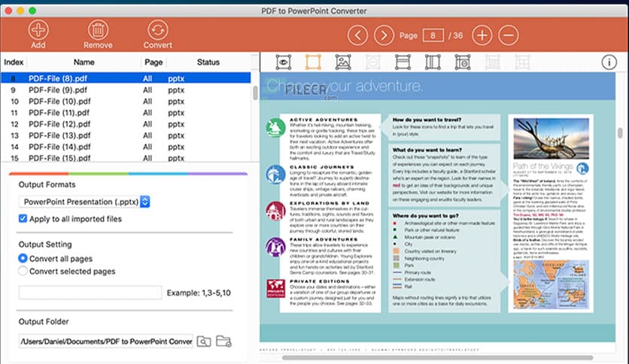
Task: Start conversion with the Convert icon
Action: [158, 30]
